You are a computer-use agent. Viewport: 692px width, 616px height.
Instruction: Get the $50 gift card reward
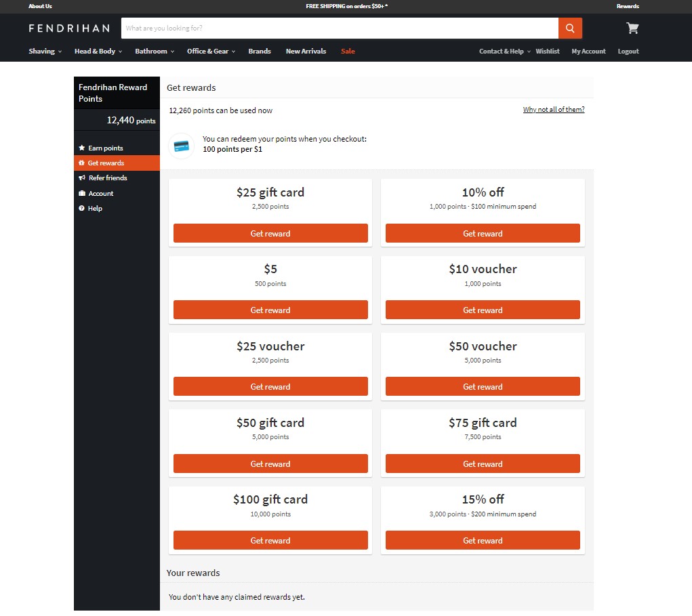click(270, 464)
